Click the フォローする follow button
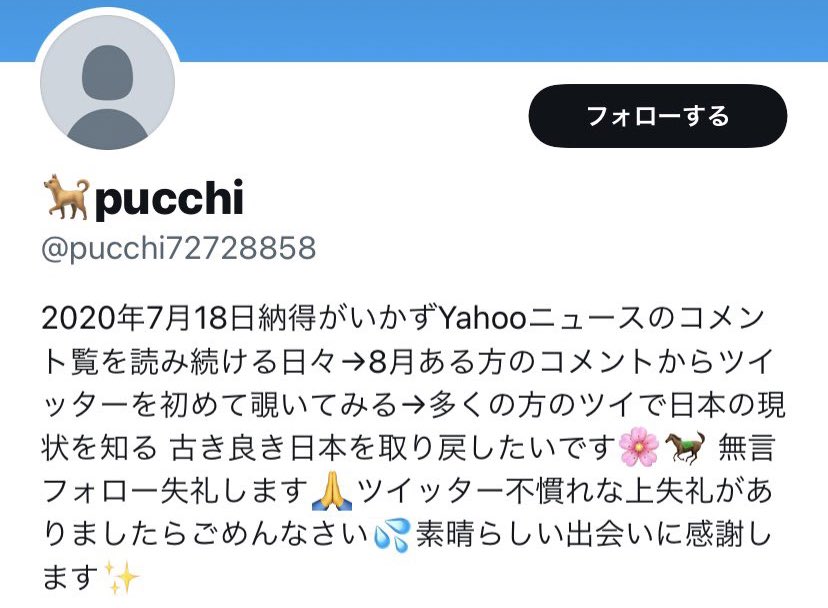The width and height of the screenshot is (828, 608). coord(657,116)
